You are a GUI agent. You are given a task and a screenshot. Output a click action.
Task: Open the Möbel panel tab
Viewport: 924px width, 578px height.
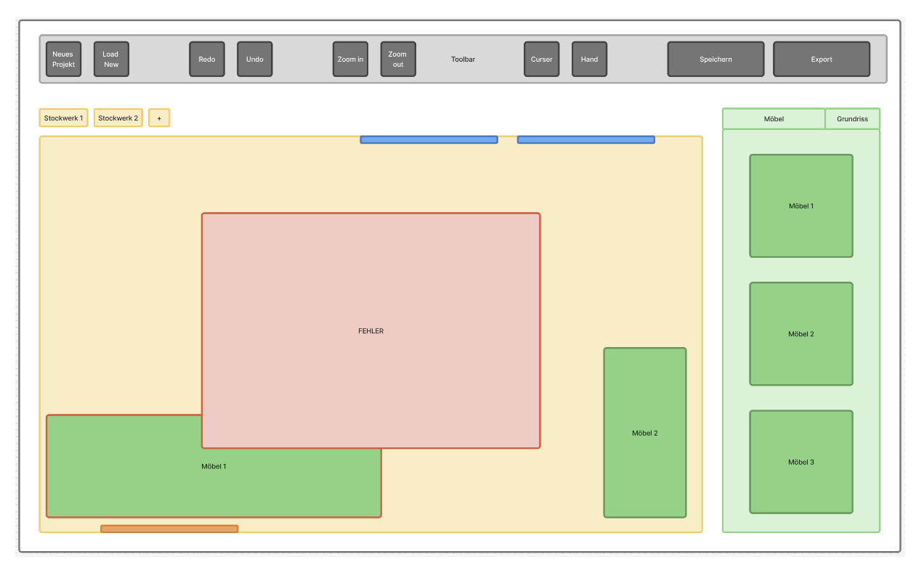click(x=774, y=118)
